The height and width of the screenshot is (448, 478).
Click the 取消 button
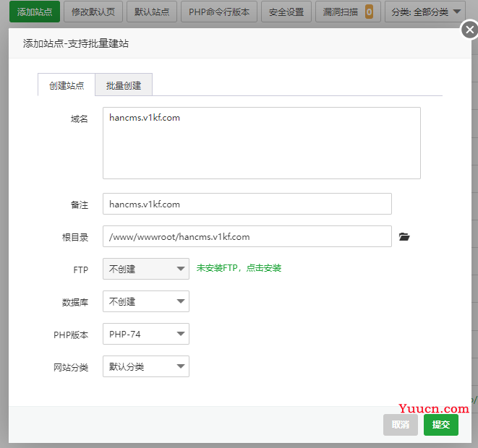click(x=401, y=425)
